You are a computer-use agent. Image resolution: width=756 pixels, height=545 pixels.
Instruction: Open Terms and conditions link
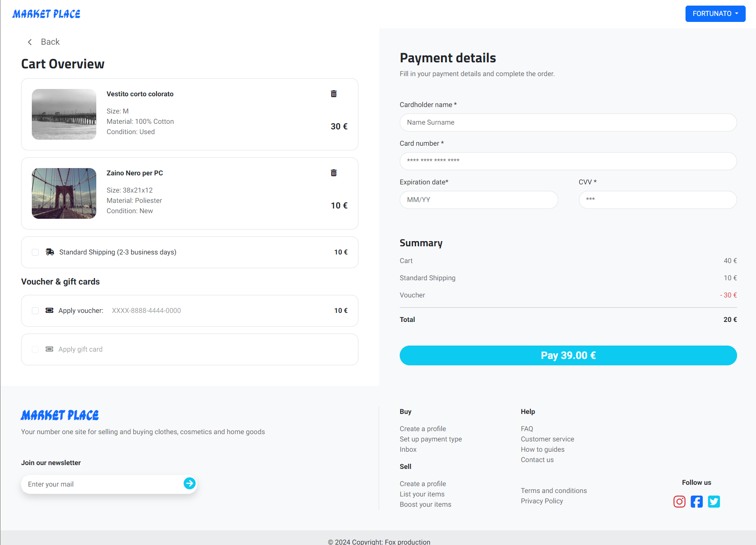pyautogui.click(x=554, y=490)
